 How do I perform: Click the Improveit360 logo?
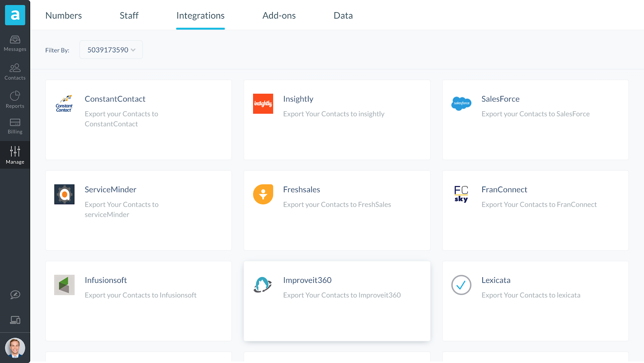click(263, 285)
